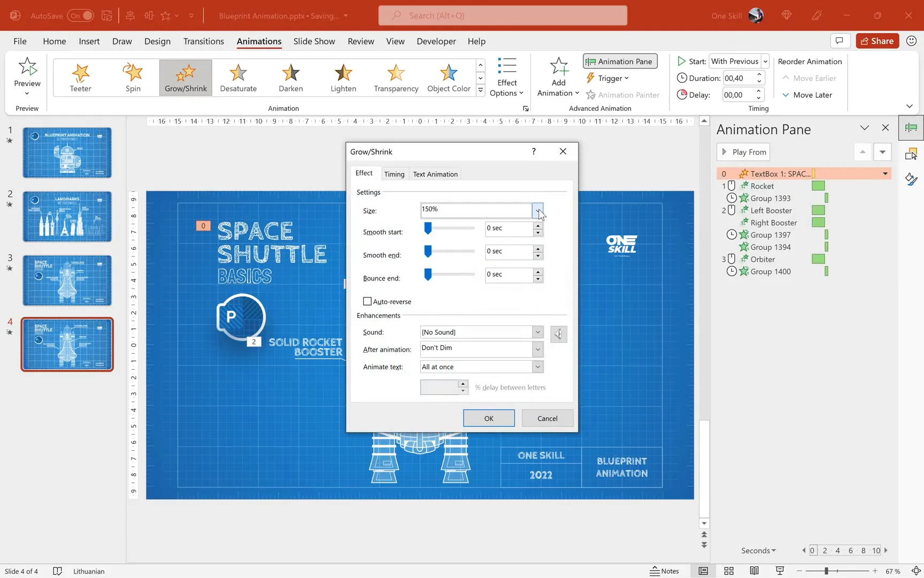Click the sound volume speaker icon

558,334
